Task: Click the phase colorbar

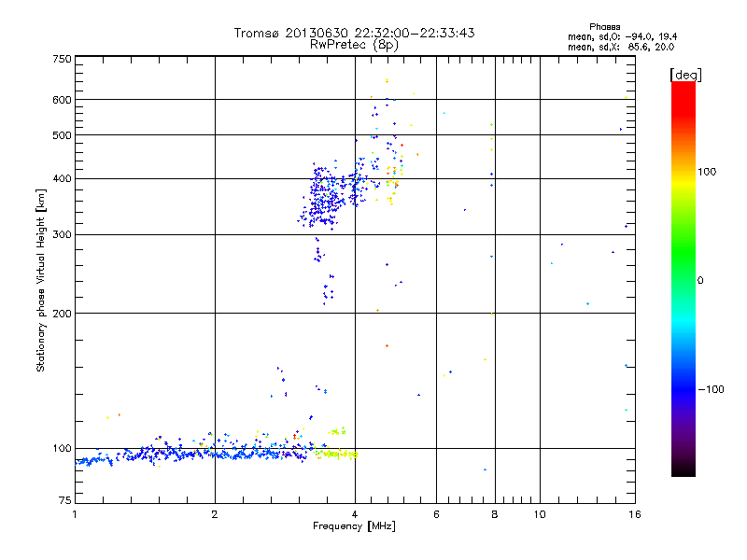Action: coord(684,278)
